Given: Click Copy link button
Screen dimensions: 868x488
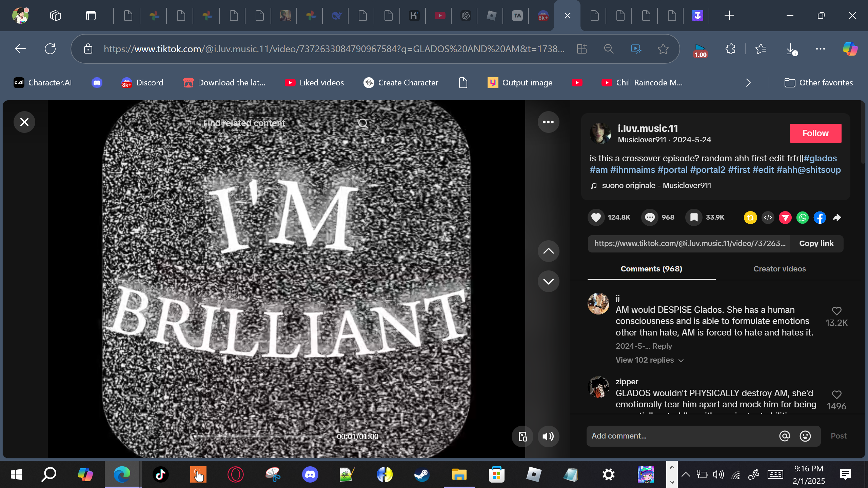Looking at the screenshot, I should [x=816, y=243].
